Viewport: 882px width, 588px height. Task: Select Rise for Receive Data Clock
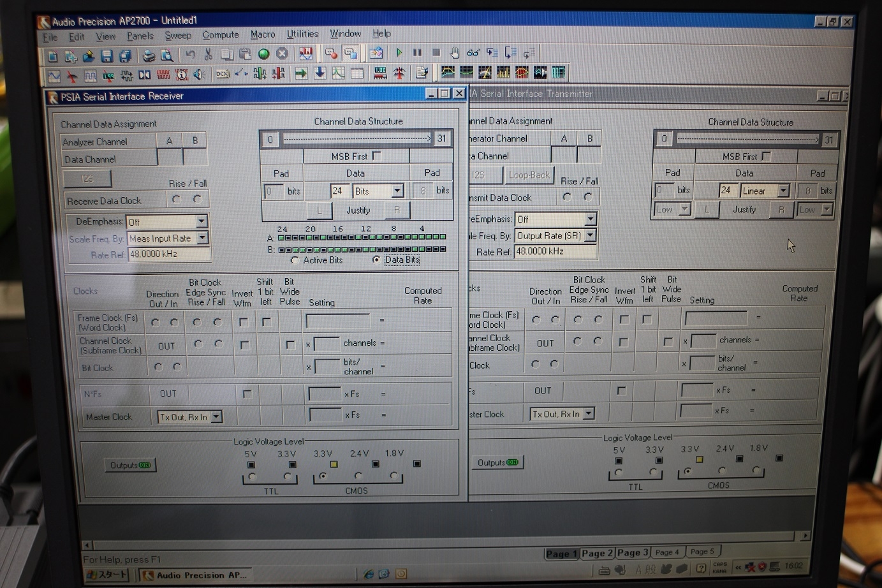(x=176, y=200)
